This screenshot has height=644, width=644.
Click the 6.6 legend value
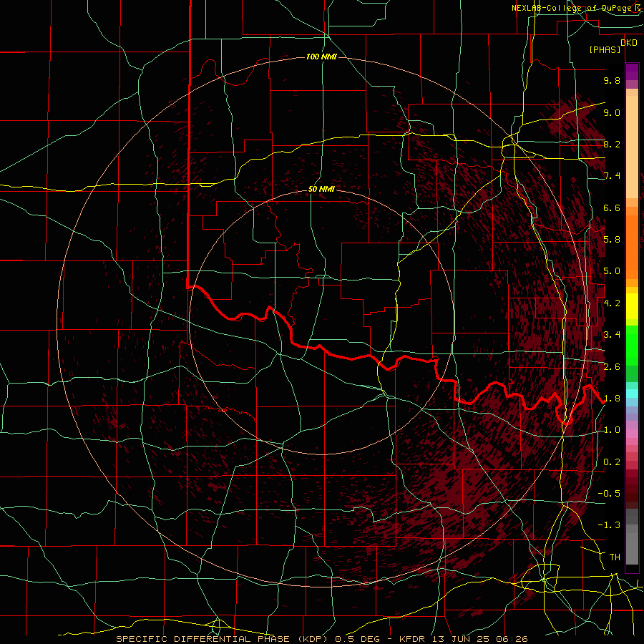612,208
